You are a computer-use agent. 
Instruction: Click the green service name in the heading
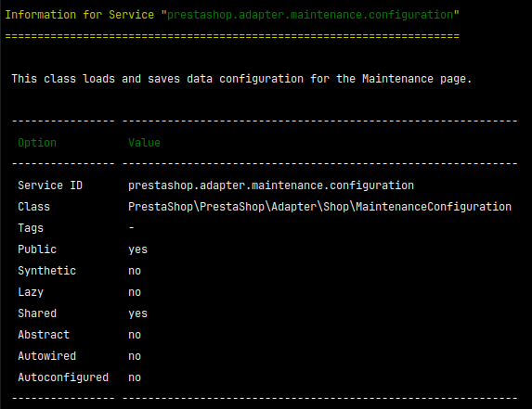[x=310, y=15]
